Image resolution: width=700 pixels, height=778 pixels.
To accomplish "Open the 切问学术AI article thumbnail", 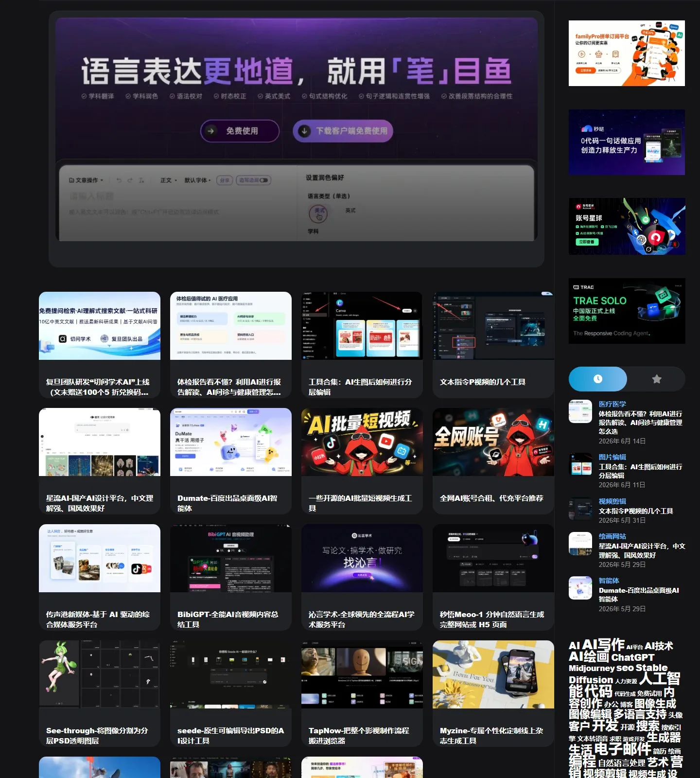I will coord(100,326).
